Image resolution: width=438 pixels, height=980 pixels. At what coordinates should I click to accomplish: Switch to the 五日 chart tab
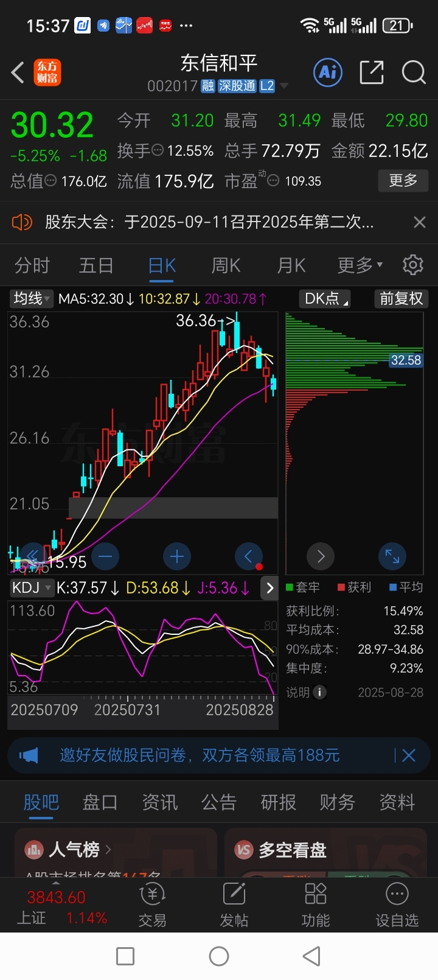tap(96, 266)
